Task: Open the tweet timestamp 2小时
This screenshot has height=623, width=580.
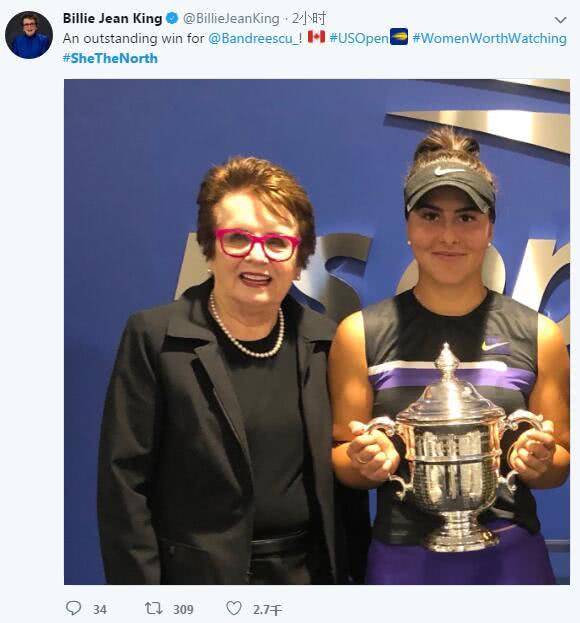Action: (x=309, y=18)
